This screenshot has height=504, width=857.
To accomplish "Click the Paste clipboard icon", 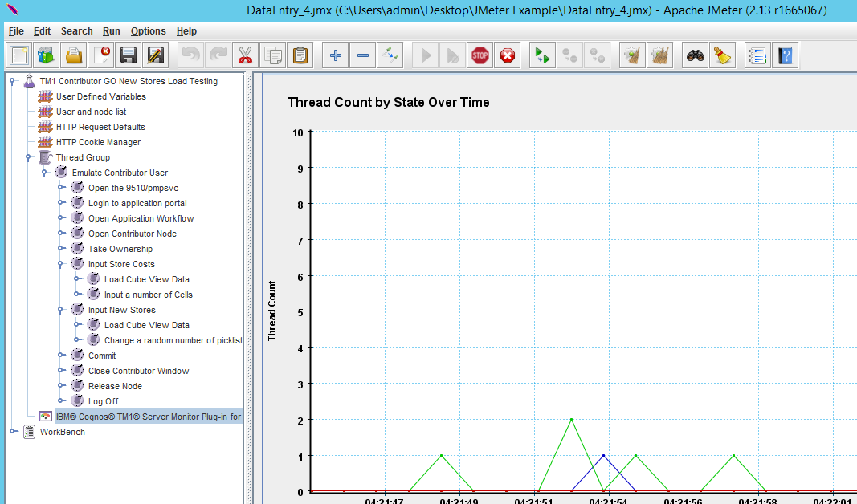I will pos(300,55).
